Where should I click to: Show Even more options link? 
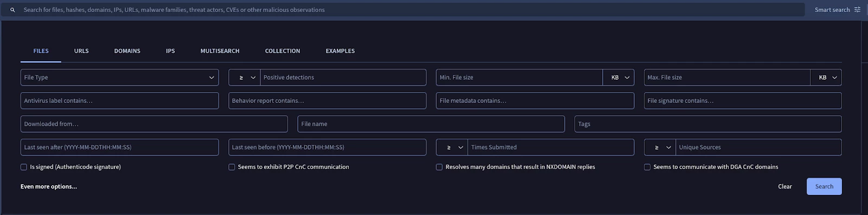coord(49,186)
